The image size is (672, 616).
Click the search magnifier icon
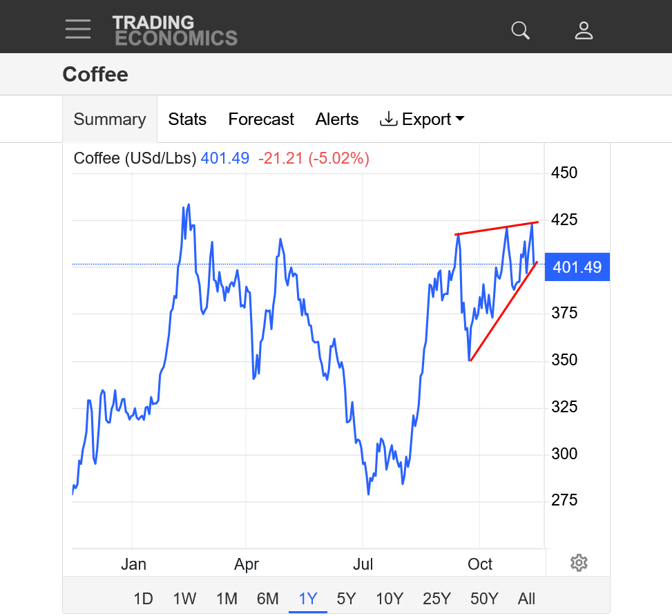[x=519, y=30]
